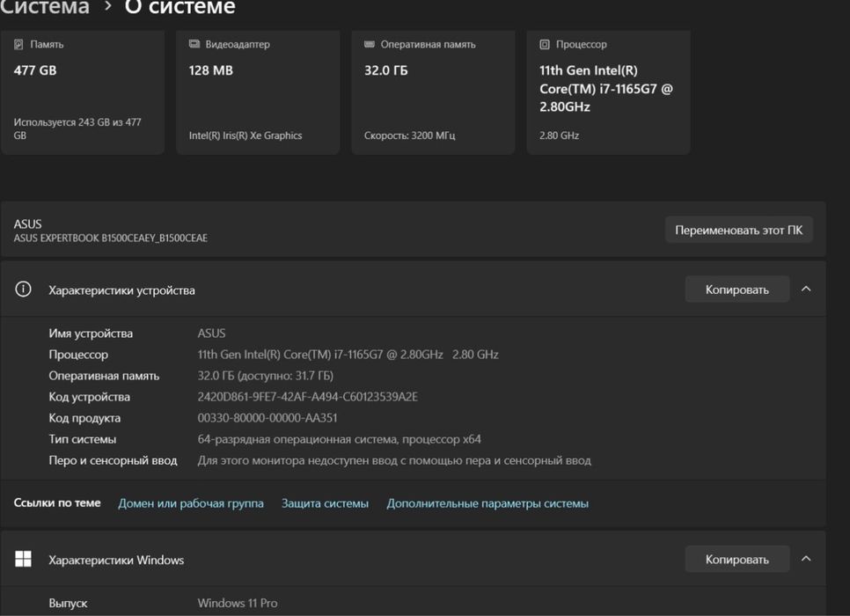
Task: Select the 477 GB storage value
Action: pos(35,70)
